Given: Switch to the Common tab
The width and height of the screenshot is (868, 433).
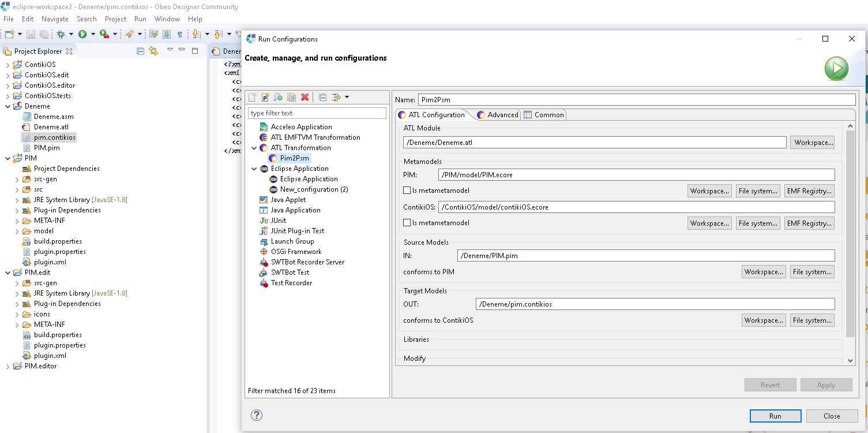Looking at the screenshot, I should coord(543,115).
